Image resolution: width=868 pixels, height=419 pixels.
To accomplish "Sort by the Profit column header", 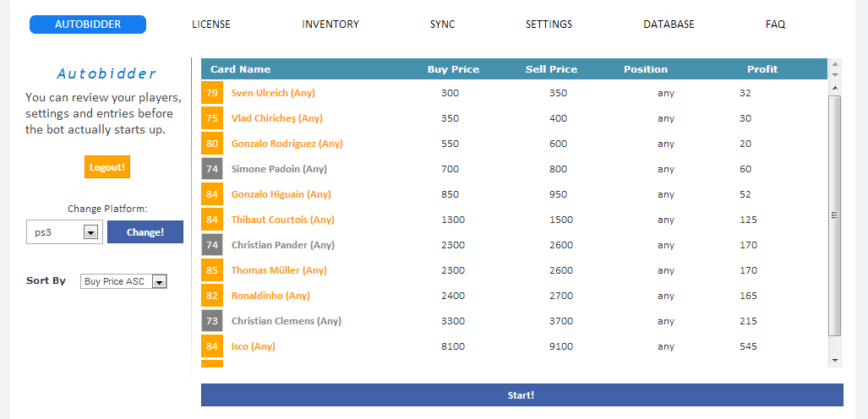I will [762, 69].
